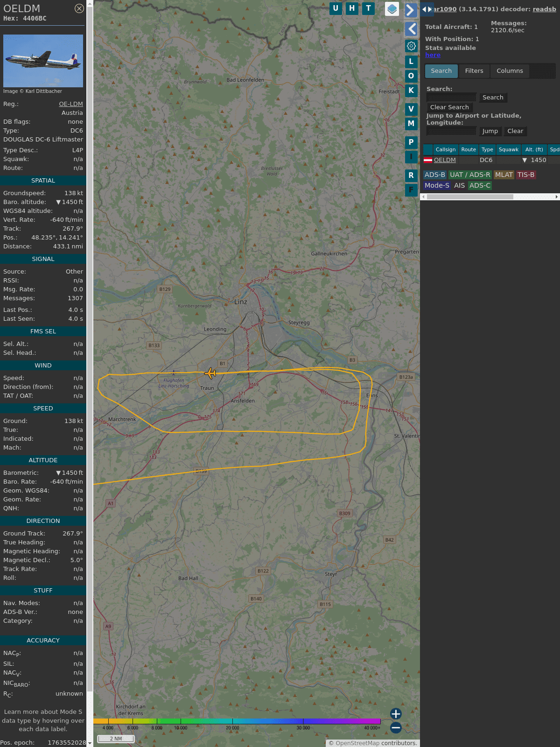
Task: Zoom out with the minus button
Action: point(396,728)
